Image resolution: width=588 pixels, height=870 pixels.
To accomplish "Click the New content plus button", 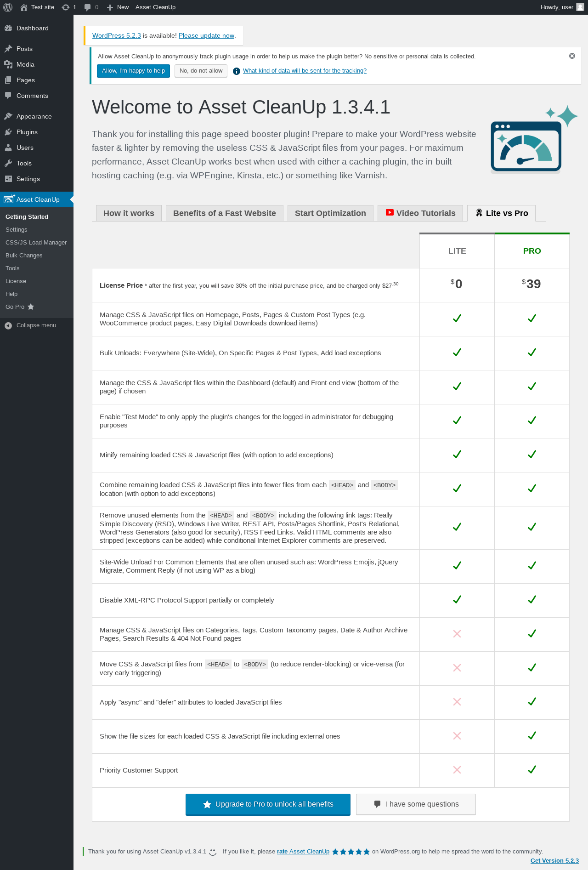I will 118,7.
